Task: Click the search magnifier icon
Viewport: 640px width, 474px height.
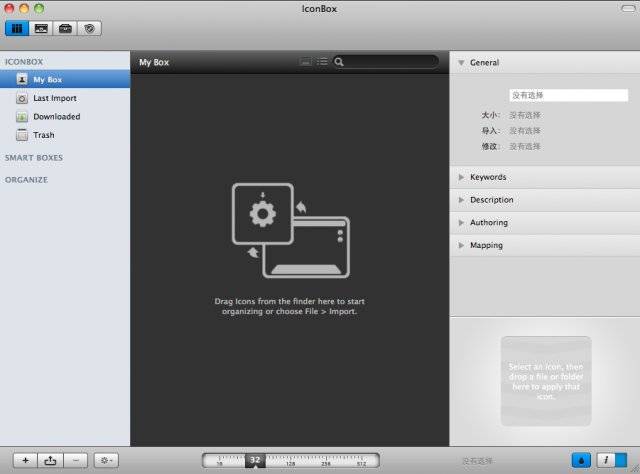Action: 339,62
